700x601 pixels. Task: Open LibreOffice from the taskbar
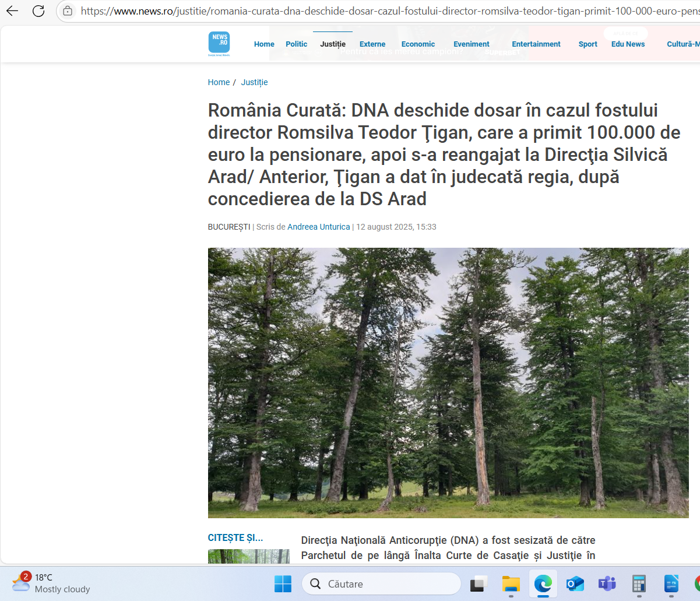[x=671, y=584]
